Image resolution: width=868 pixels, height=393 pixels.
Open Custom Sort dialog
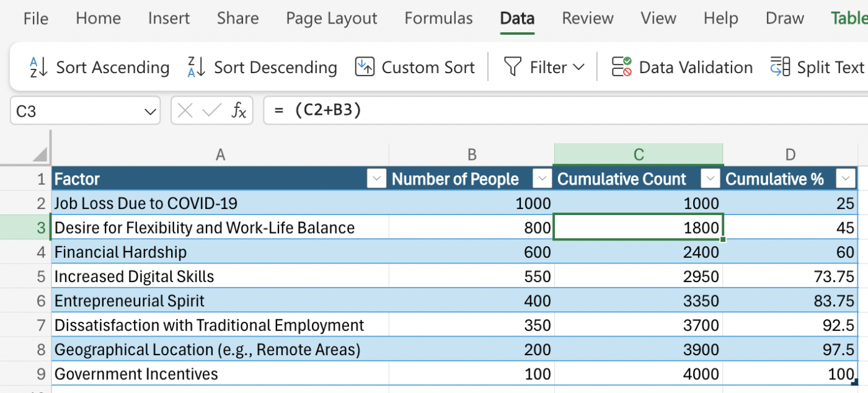tap(365, 67)
